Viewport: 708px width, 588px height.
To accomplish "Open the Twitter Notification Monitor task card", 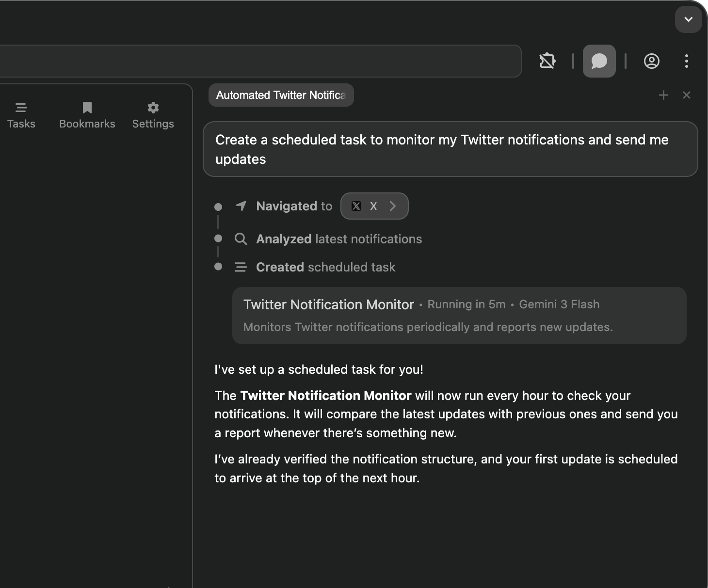I will click(x=460, y=315).
